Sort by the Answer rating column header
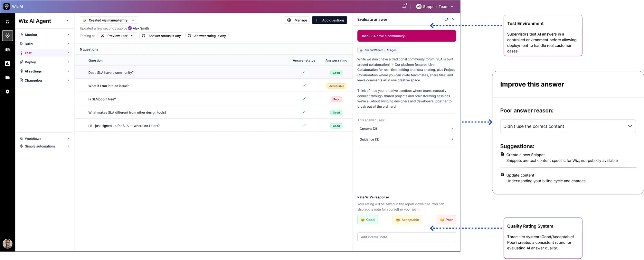The image size is (644, 260). pos(336,60)
